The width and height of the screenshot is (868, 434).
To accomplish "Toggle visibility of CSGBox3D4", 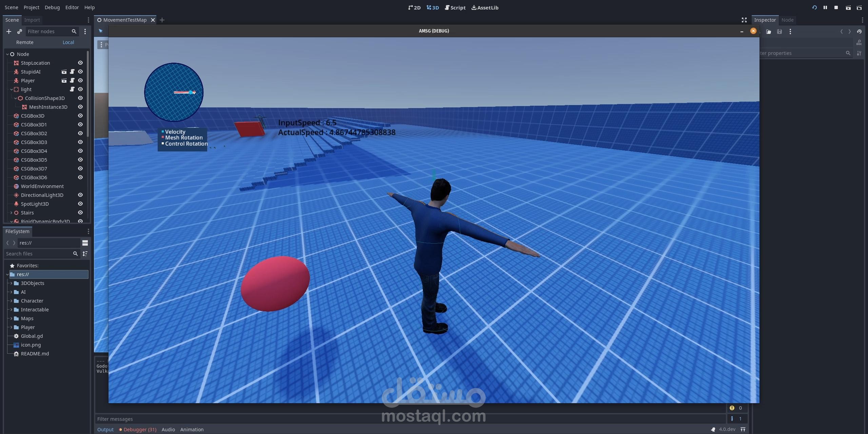I will click(x=80, y=151).
